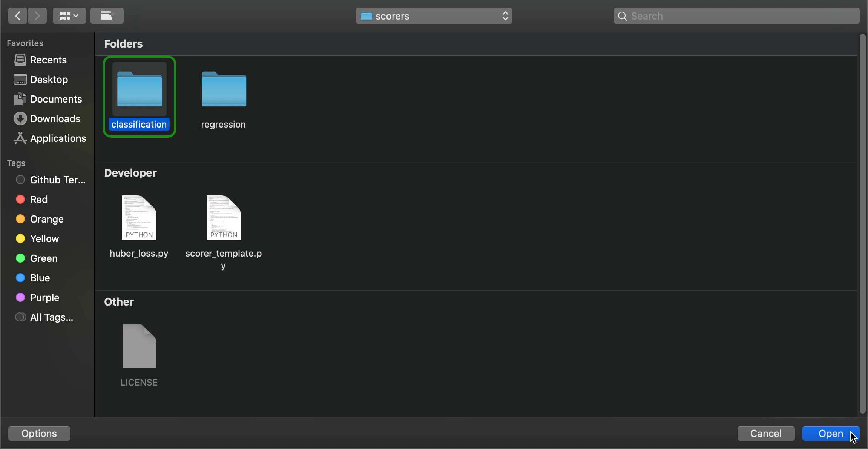Select the Red tag filter
The image size is (868, 449).
[x=38, y=199]
